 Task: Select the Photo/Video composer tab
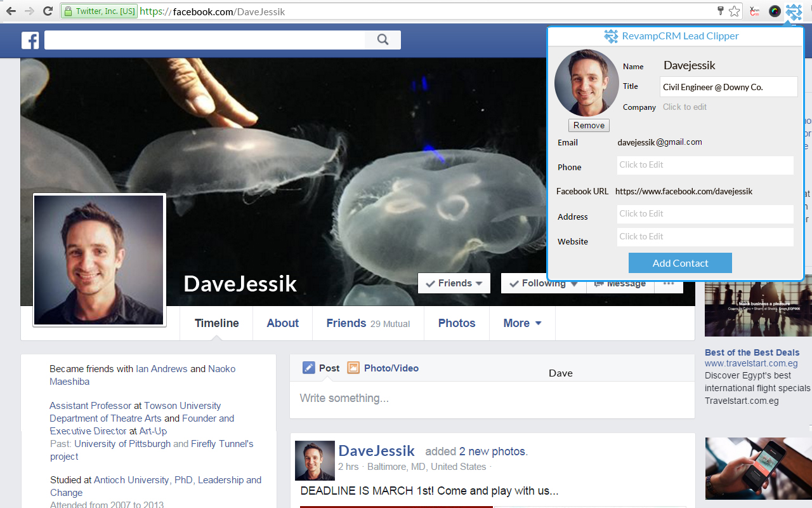pos(383,368)
